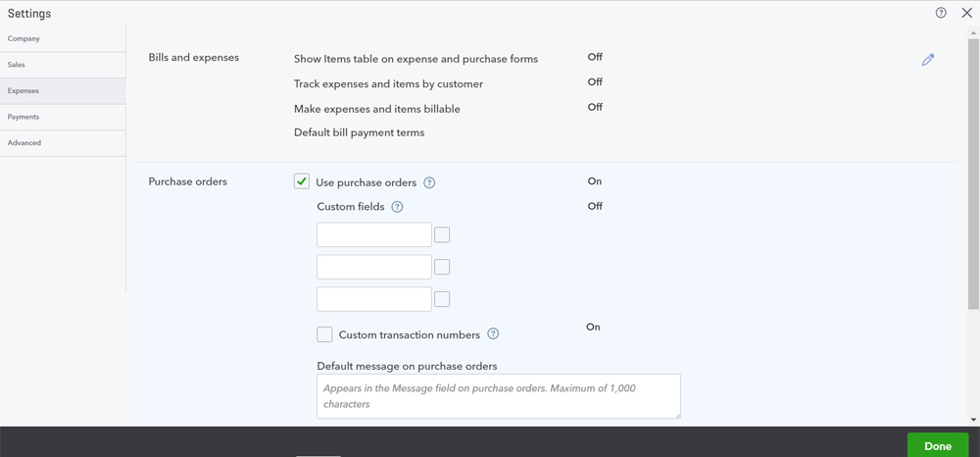Go to the Payments settings tab
The height and width of the screenshot is (457, 980).
coord(63,117)
